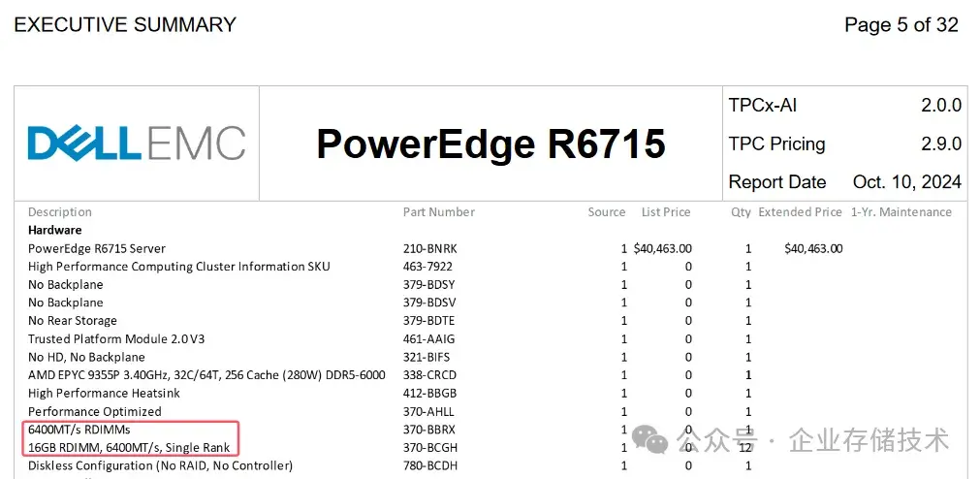
Task: Select the TPC Pricing version 2.9.0
Action: tap(941, 144)
